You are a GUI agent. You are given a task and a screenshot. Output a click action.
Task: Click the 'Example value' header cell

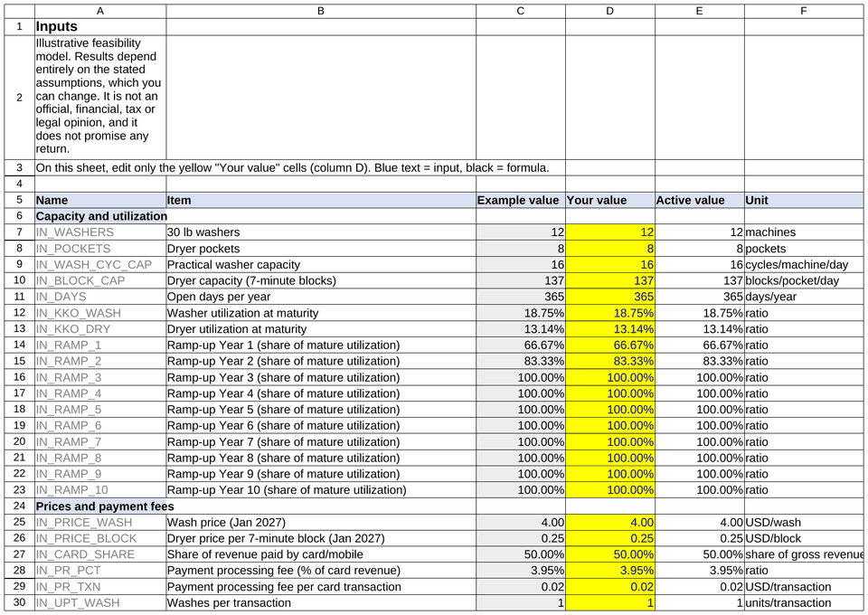coord(521,201)
